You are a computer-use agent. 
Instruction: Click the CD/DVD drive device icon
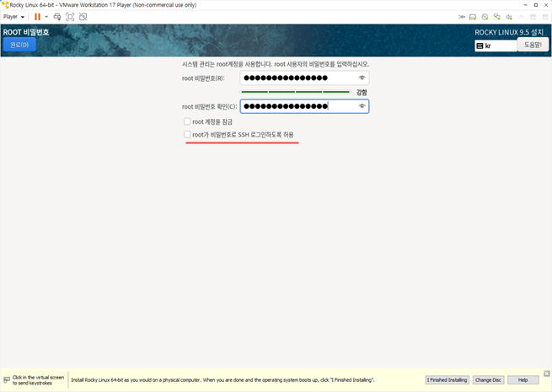tap(485, 17)
